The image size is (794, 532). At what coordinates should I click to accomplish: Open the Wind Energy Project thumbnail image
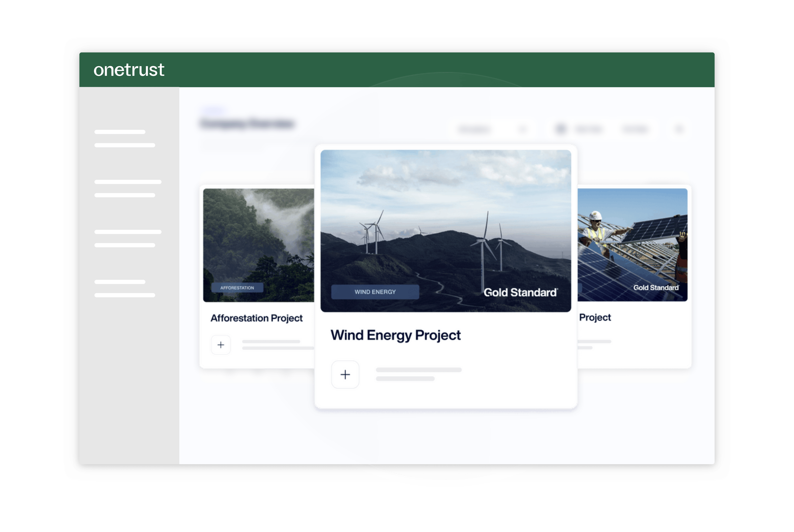446,231
